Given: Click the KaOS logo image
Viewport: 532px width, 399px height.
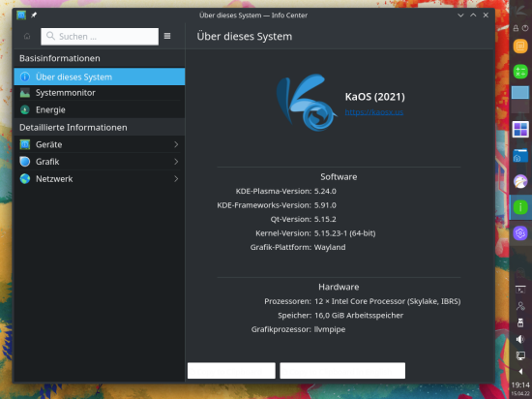Looking at the screenshot, I should pos(307,103).
